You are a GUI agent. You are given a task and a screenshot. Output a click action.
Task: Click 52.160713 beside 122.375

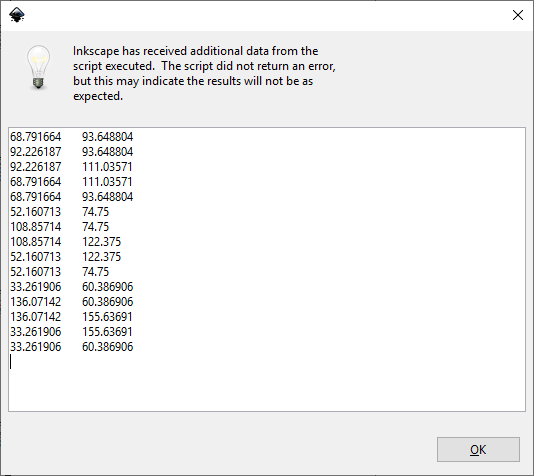pyautogui.click(x=35, y=257)
